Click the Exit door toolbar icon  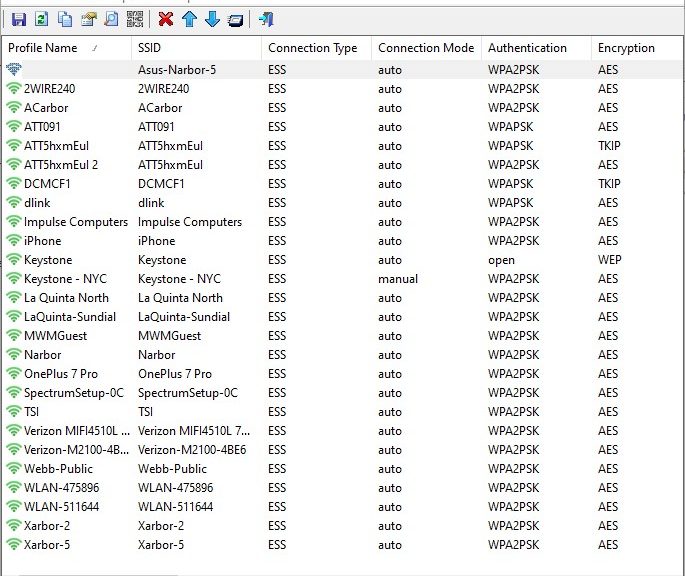(x=266, y=19)
